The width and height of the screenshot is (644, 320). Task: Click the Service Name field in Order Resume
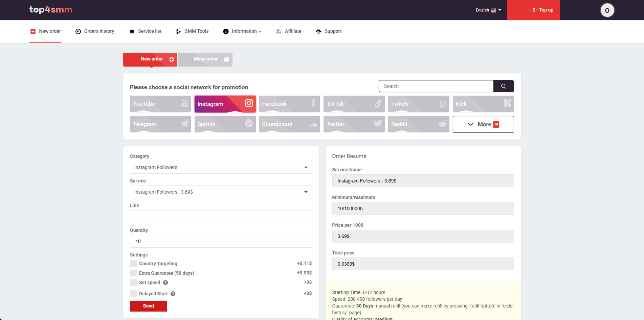click(423, 181)
